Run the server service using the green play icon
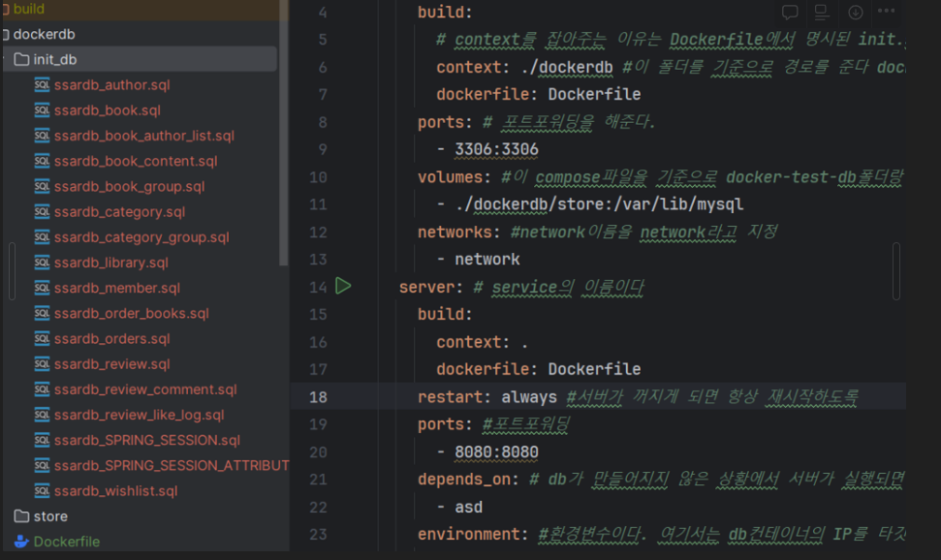 [343, 287]
